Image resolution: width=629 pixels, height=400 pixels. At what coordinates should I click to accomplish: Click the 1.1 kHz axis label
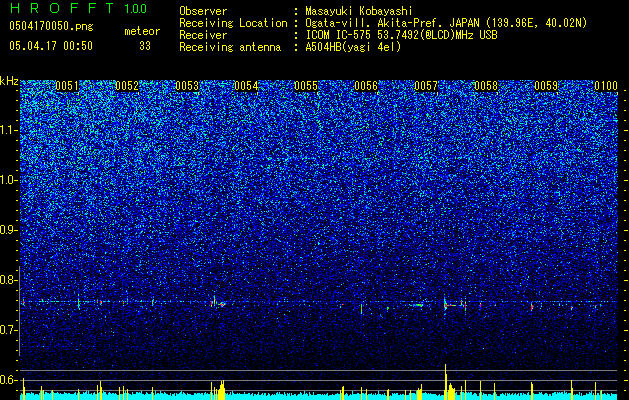pos(8,130)
